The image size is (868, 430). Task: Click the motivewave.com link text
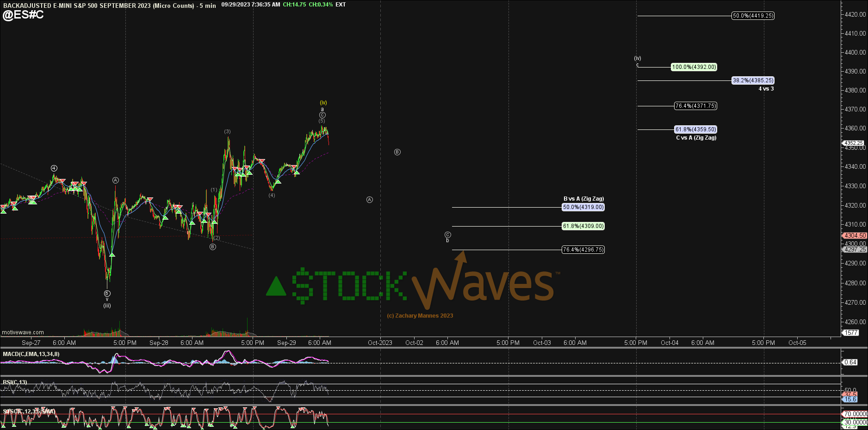tap(23, 332)
